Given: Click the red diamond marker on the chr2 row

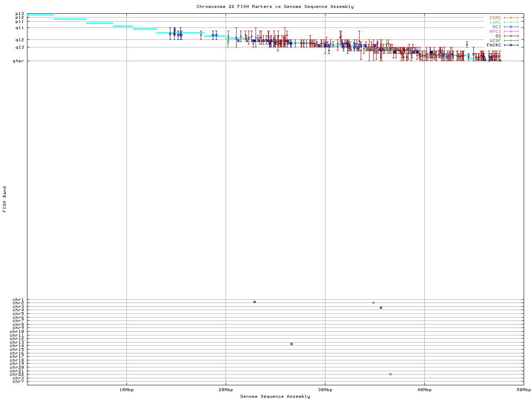Looking at the screenshot, I should [x=373, y=303].
